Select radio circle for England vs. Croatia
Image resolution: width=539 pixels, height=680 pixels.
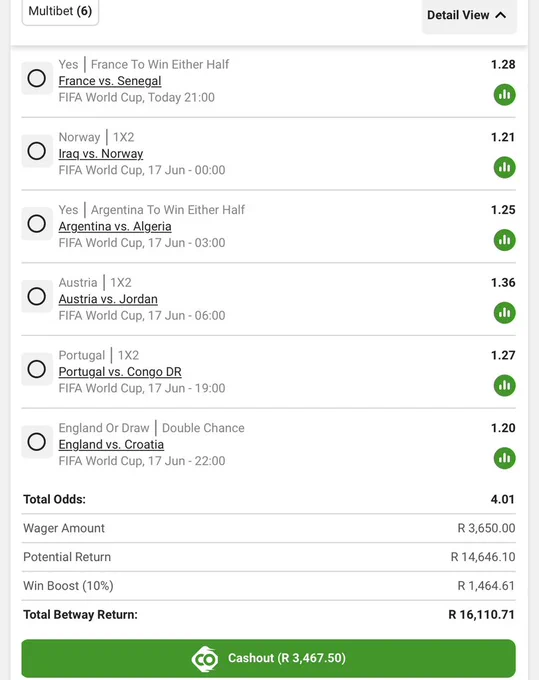tap(37, 442)
